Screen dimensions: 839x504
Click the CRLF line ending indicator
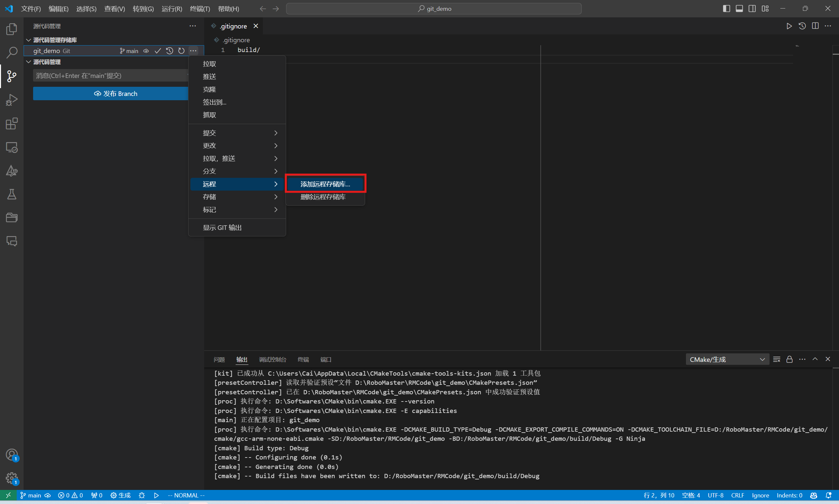737,495
